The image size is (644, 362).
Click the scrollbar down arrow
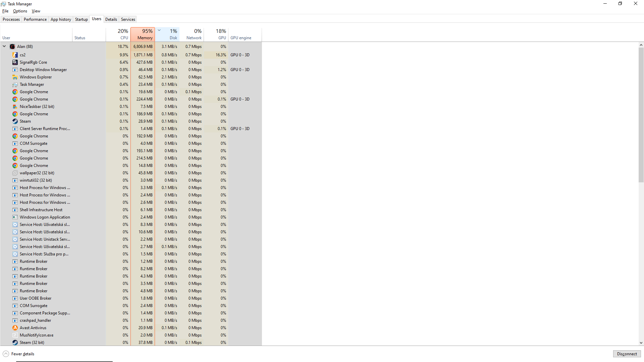point(641,343)
